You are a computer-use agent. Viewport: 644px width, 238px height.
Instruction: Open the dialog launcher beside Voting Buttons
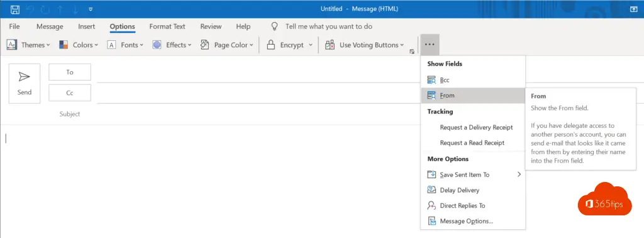412,52
